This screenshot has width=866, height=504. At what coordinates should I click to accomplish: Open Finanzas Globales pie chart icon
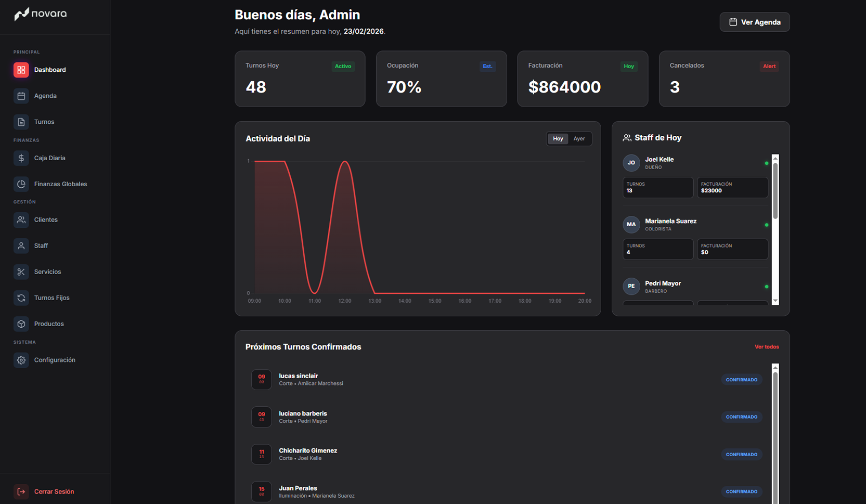pyautogui.click(x=21, y=184)
